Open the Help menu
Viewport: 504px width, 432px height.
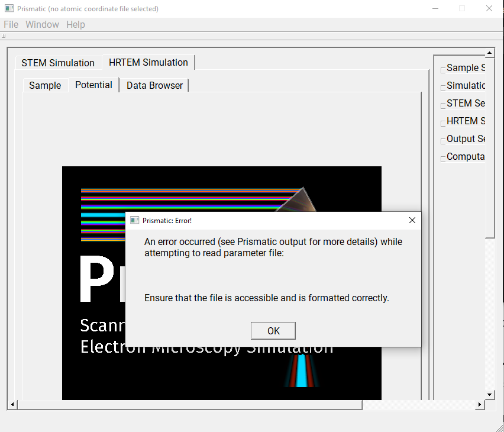point(76,24)
